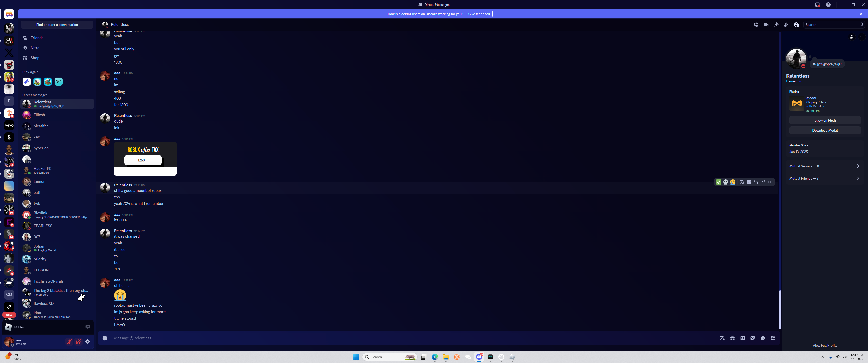Click reply arrow on hovered message
The height and width of the screenshot is (363, 868).
756,182
